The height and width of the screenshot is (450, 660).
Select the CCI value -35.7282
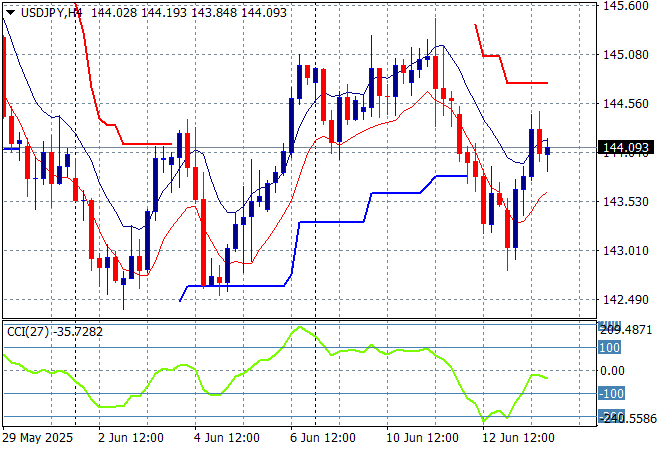pyautogui.click(x=78, y=332)
